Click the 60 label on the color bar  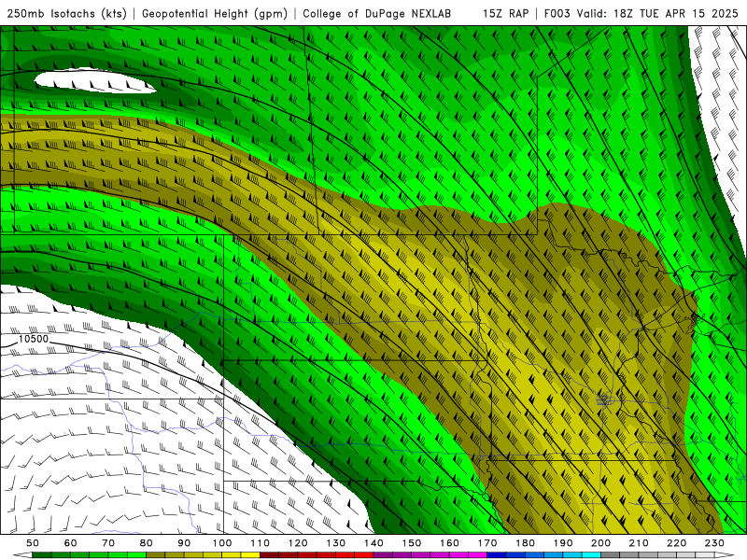pyautogui.click(x=71, y=543)
